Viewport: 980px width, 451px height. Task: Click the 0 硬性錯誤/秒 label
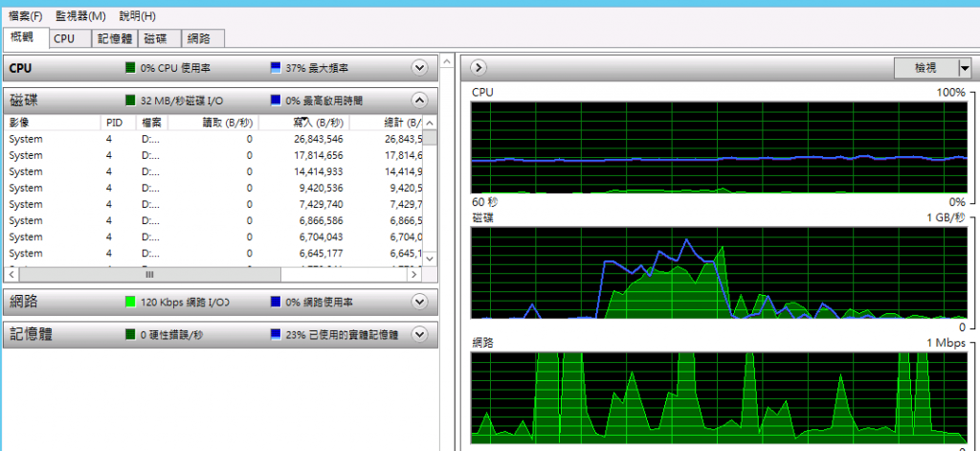[x=172, y=335]
